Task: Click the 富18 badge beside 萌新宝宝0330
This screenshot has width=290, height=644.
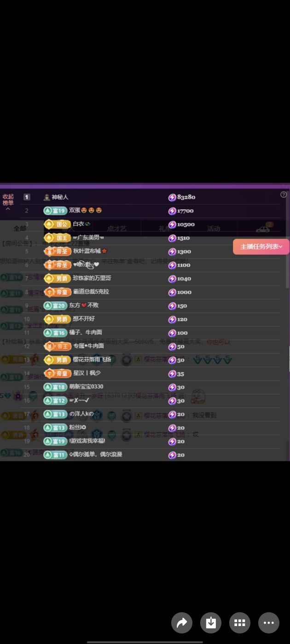Action: pyautogui.click(x=55, y=387)
